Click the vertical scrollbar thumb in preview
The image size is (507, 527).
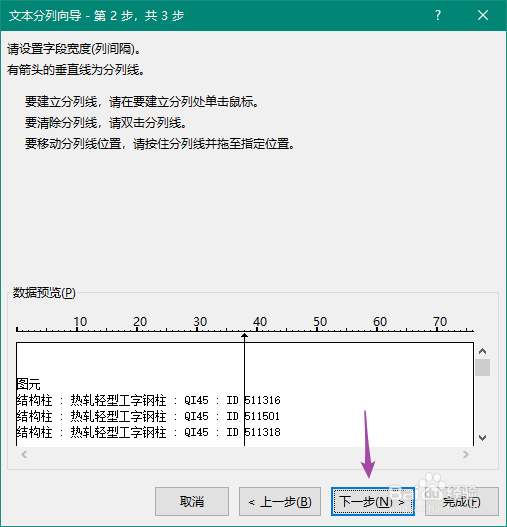pyautogui.click(x=482, y=367)
